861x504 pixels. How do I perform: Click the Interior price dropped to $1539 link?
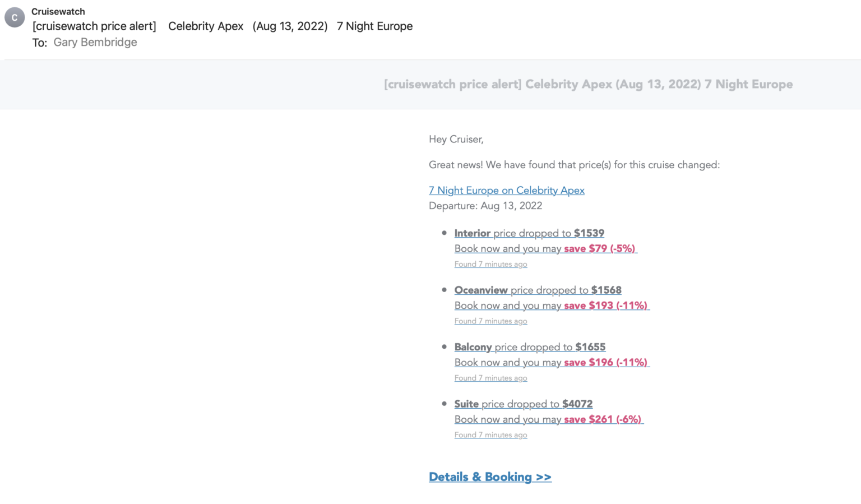point(529,233)
